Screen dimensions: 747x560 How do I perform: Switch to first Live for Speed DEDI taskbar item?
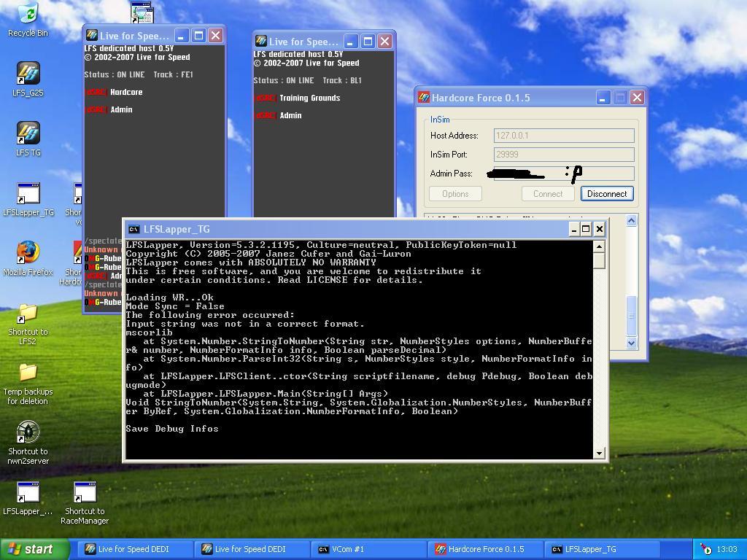tap(134, 549)
